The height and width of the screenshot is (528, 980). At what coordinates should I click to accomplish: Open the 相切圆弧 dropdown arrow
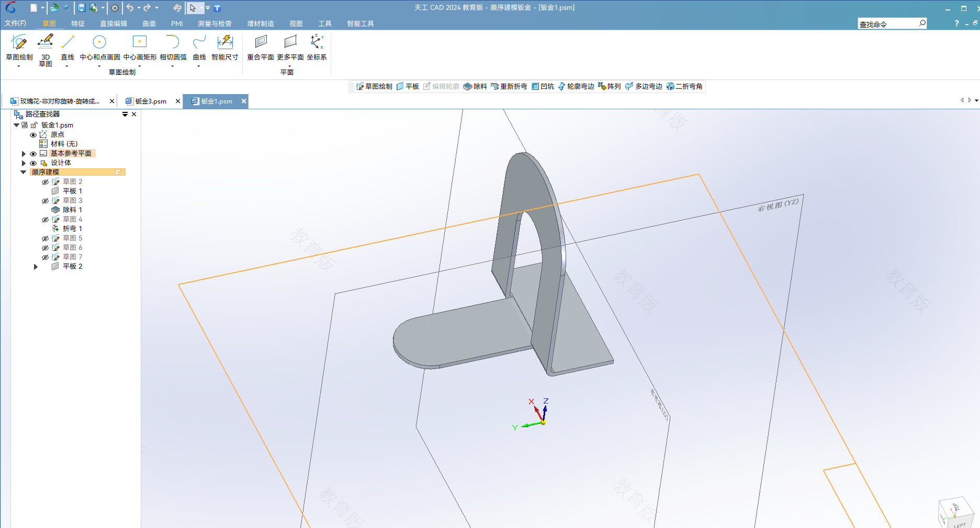pyautogui.click(x=173, y=66)
